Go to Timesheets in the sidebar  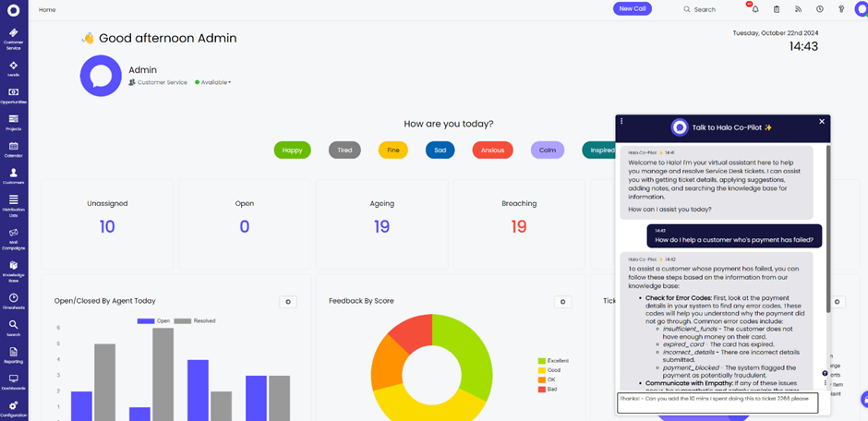coord(14,300)
